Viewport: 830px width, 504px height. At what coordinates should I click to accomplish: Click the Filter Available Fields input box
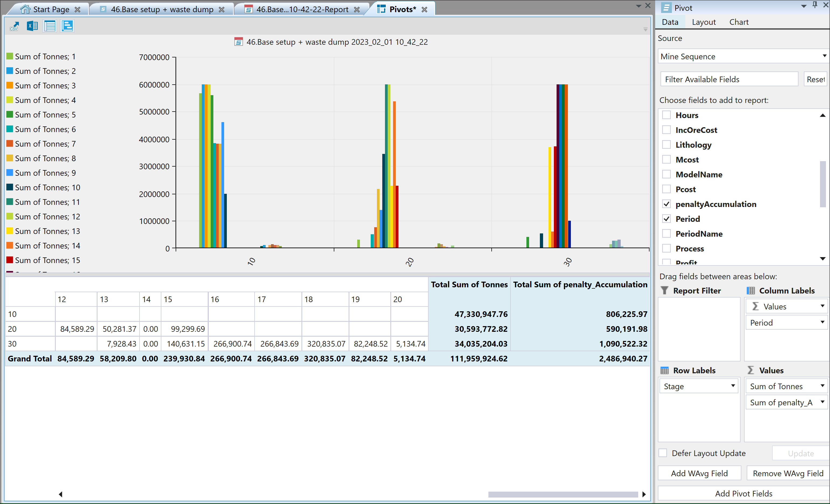[x=729, y=79]
